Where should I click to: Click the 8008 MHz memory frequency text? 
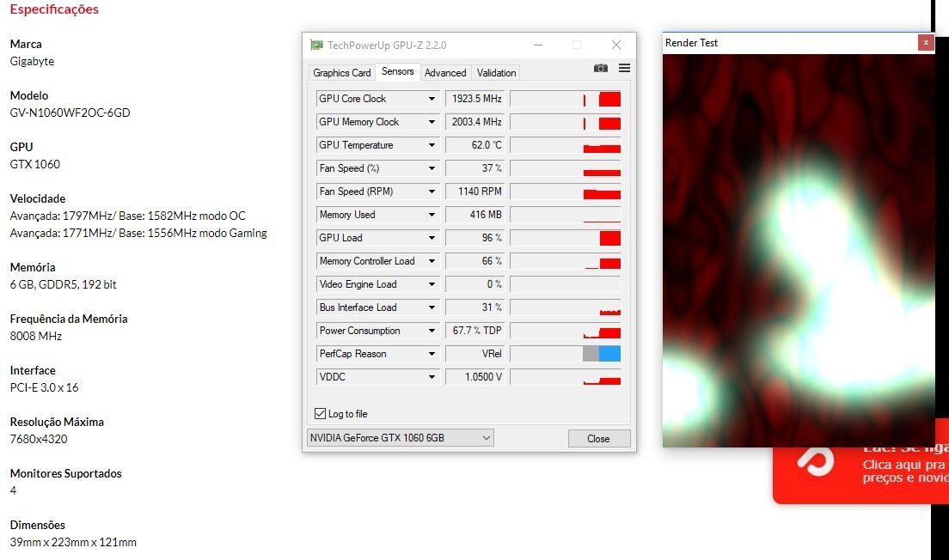click(36, 336)
